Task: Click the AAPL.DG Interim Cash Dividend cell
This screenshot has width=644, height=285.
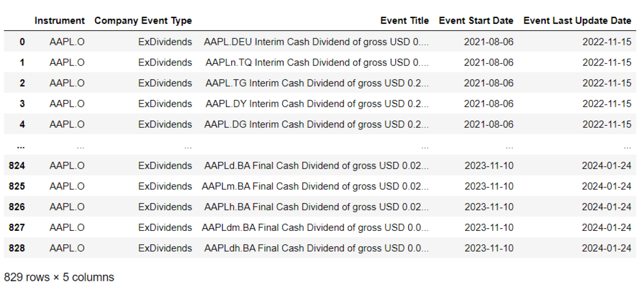Action: [316, 124]
